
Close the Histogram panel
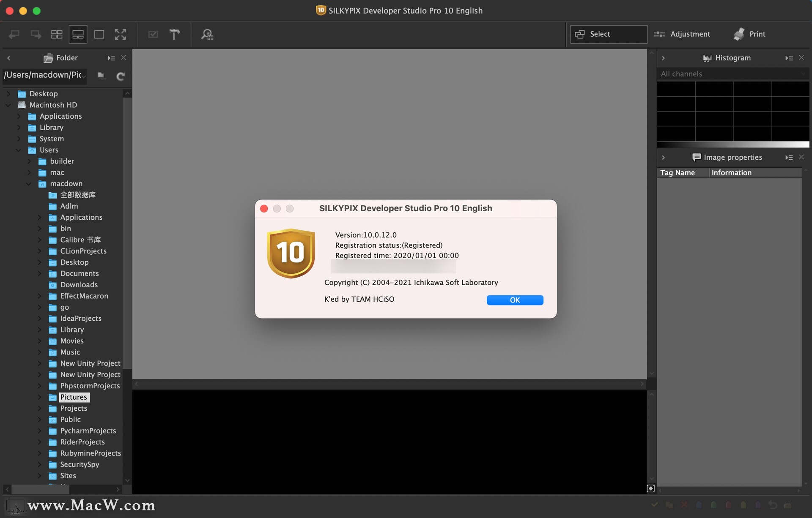(x=801, y=57)
